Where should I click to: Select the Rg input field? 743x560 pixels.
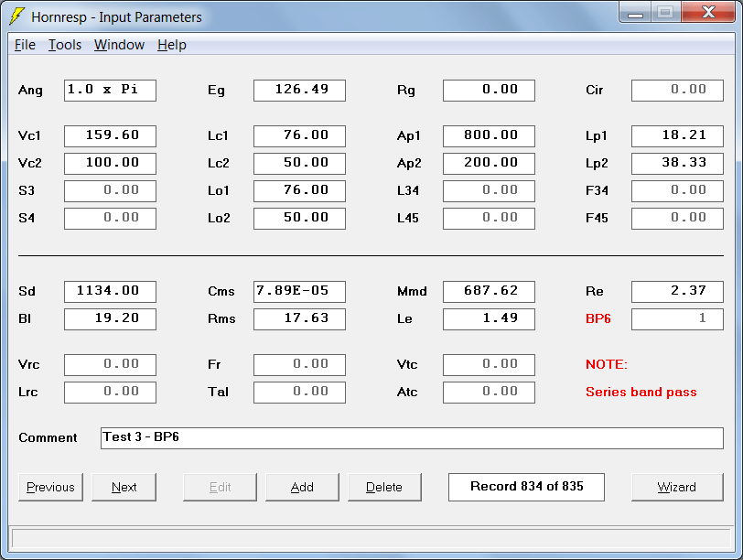[x=489, y=91]
